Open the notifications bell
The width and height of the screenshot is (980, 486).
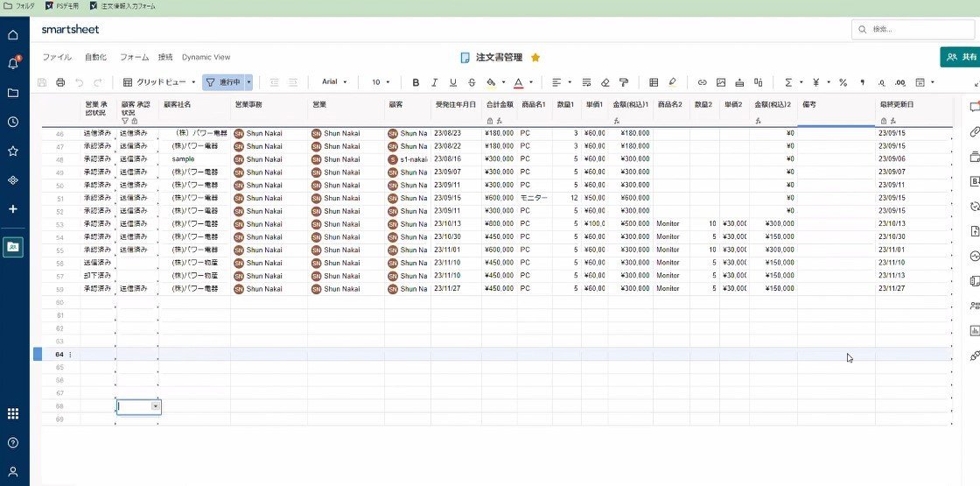pos(13,63)
